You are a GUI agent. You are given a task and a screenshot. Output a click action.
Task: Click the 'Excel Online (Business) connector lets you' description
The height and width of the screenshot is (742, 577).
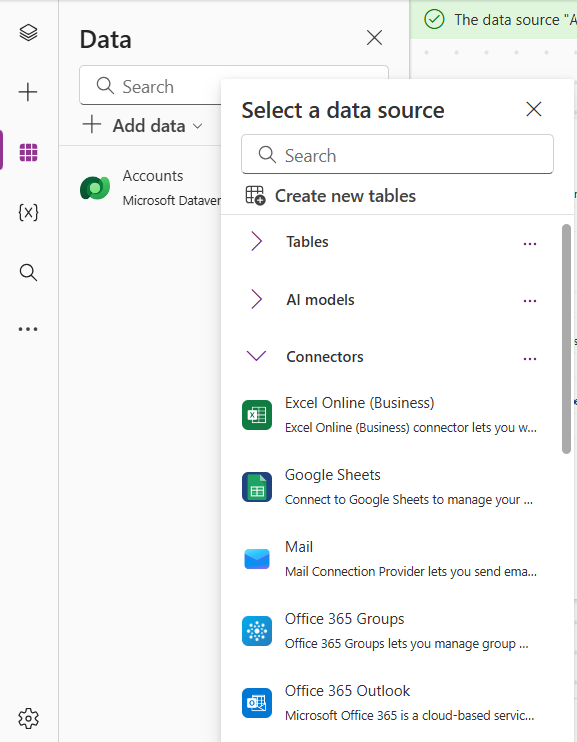[411, 427]
